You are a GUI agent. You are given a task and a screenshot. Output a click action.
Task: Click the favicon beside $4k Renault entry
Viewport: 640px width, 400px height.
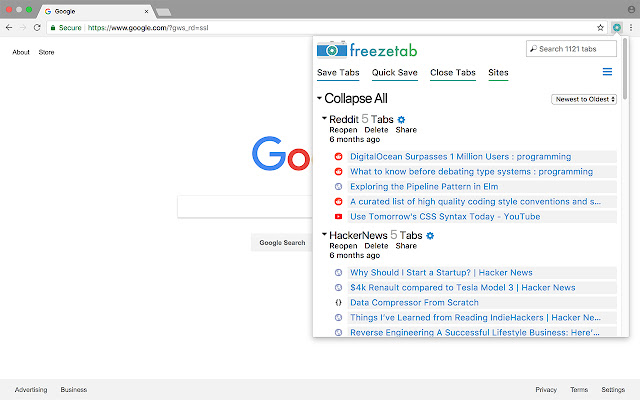pyautogui.click(x=338, y=288)
